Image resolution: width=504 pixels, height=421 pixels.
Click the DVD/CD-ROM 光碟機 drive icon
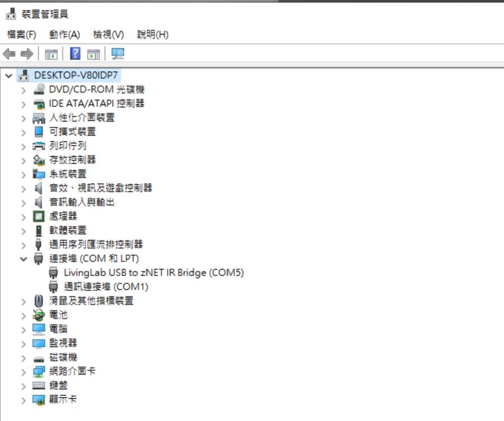pos(39,89)
